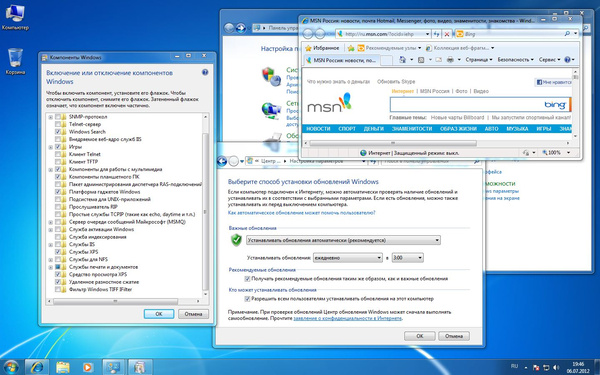Click IE RSS feeds toolbar icon
Viewport: 600px width, 375px height.
[421, 60]
